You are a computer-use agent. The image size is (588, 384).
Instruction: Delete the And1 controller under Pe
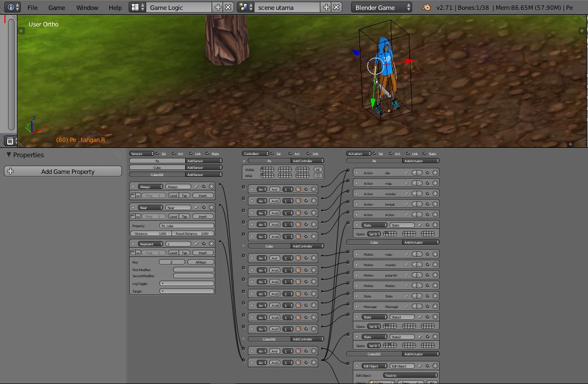click(x=314, y=201)
